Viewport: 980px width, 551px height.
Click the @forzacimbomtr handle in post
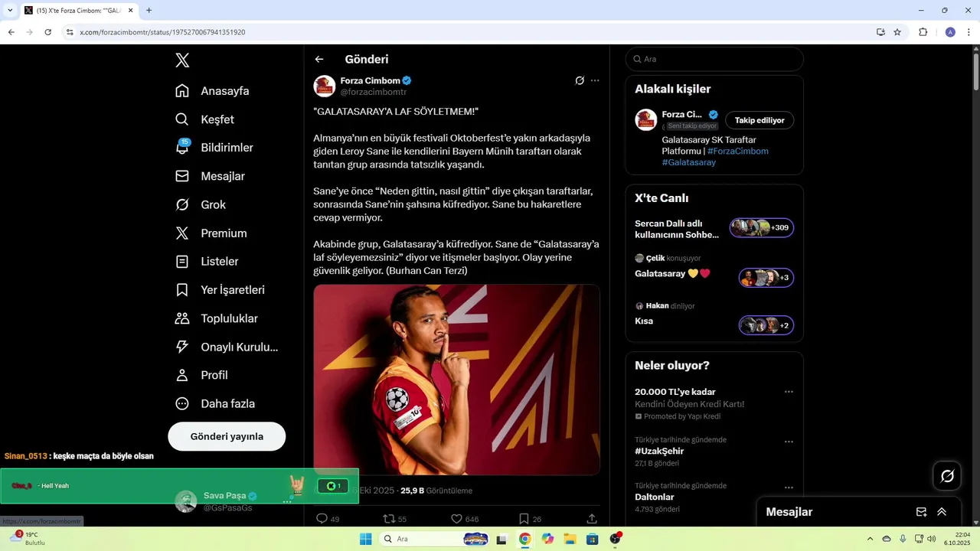373,92
